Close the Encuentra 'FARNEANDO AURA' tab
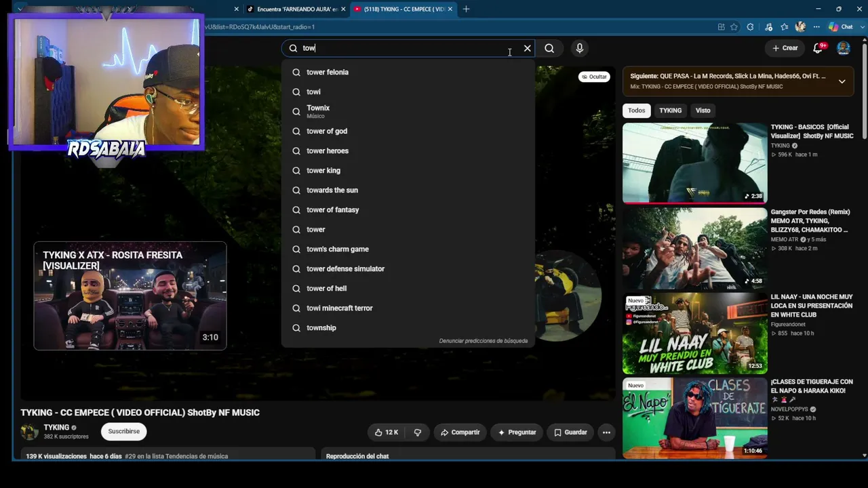The height and width of the screenshot is (488, 868). [343, 9]
